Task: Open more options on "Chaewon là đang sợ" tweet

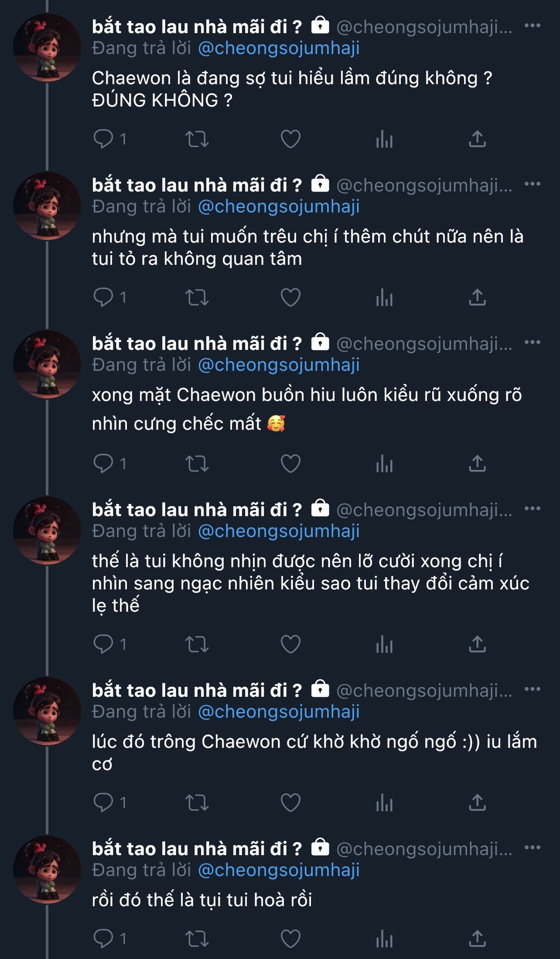Action: tap(532, 25)
